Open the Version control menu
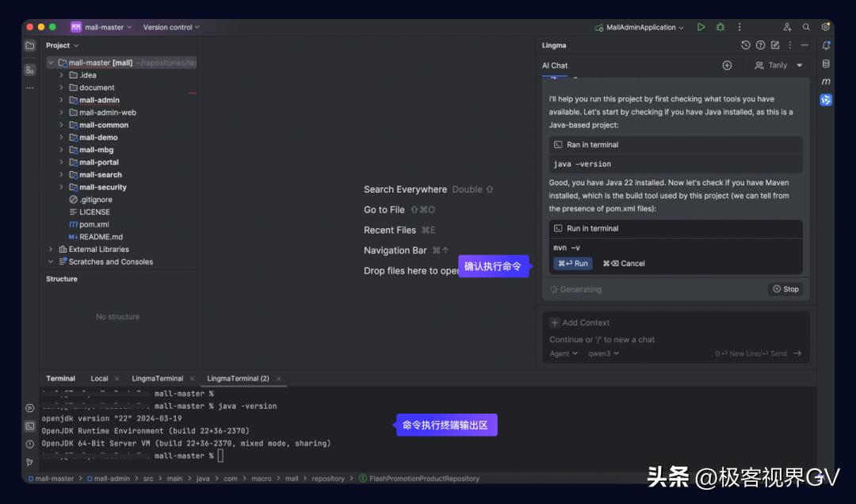856x504 pixels. (169, 26)
